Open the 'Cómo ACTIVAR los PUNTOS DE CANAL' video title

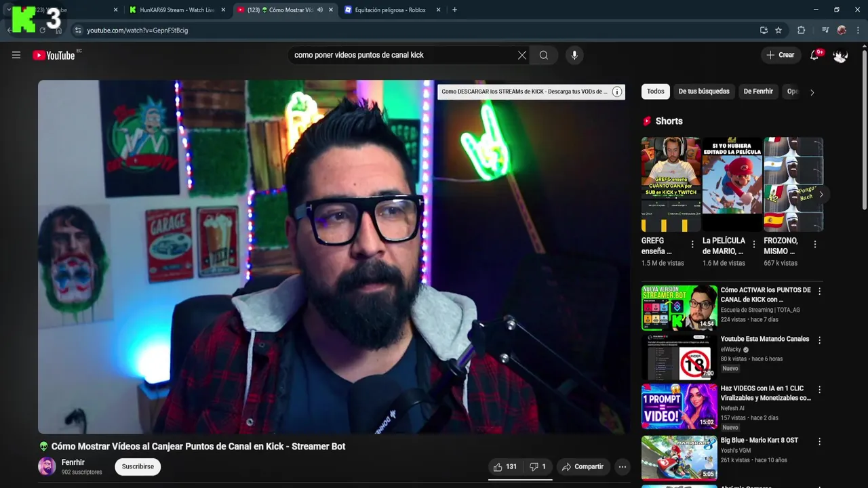tap(766, 295)
